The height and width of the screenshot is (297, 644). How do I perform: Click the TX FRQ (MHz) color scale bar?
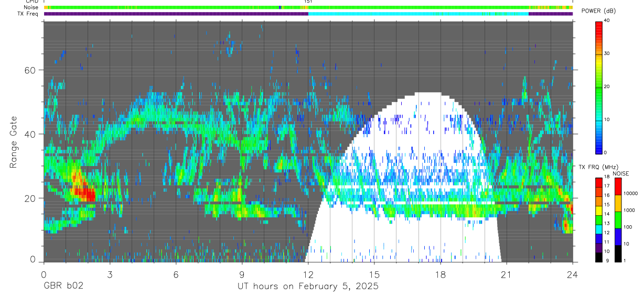599,219
